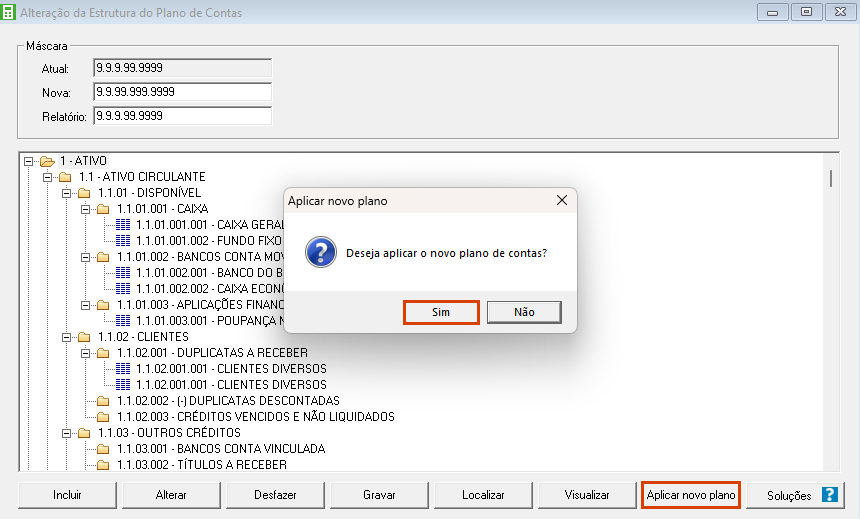The image size is (860, 519).
Task: Click the Soluções help icon button
Action: 829,495
